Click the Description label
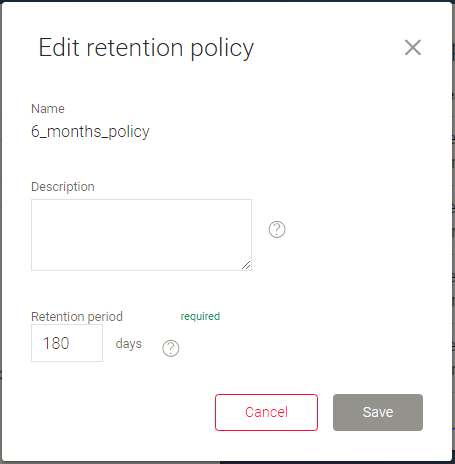 [x=63, y=187]
